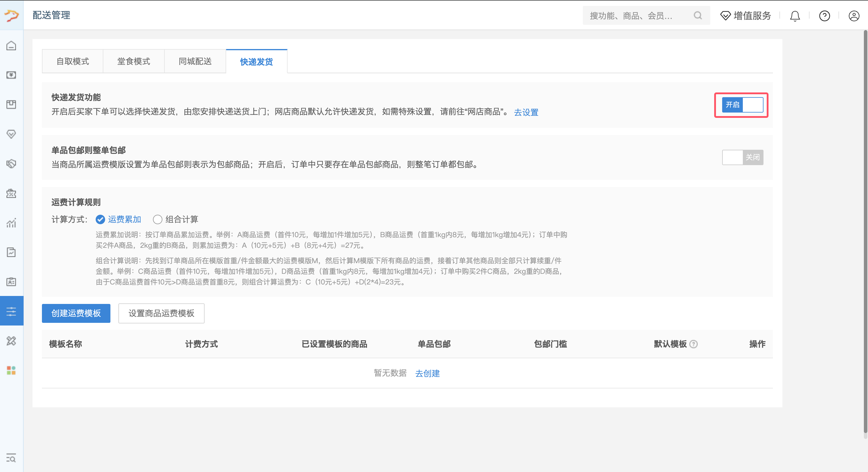868x472 pixels.
Task: Select the 运费累加 radio option
Action: (100, 219)
